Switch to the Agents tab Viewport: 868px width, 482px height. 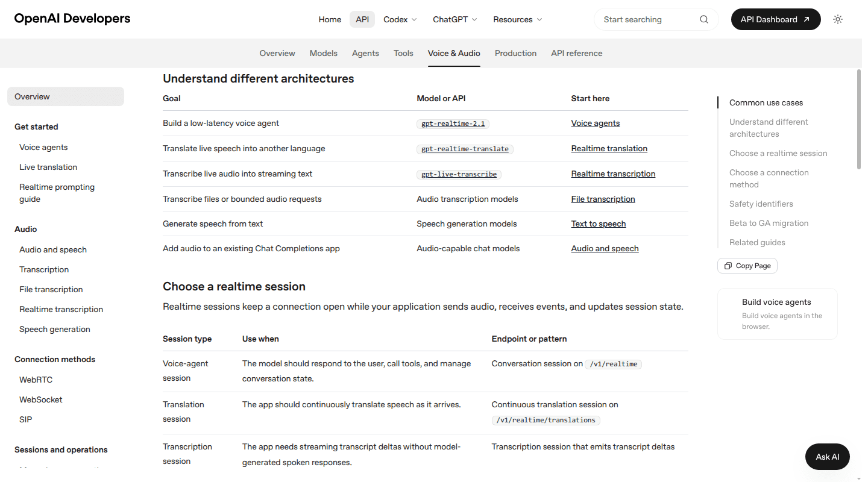point(365,53)
